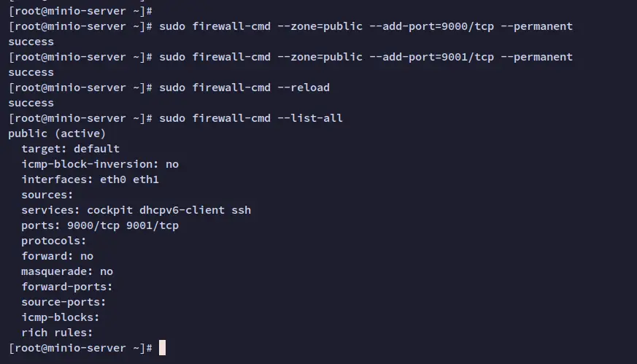Click the interfaces: eth0 eth1 line
637x364 pixels.
[x=90, y=179]
